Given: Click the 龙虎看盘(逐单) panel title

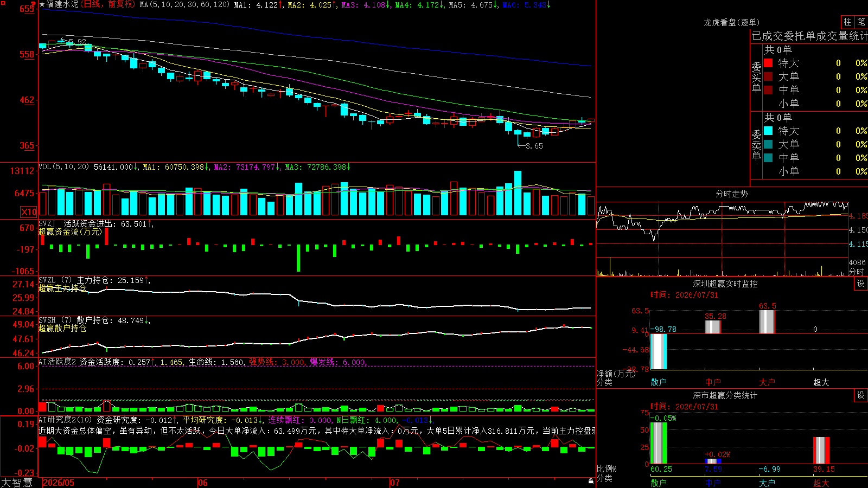Looking at the screenshot, I should tap(731, 22).
